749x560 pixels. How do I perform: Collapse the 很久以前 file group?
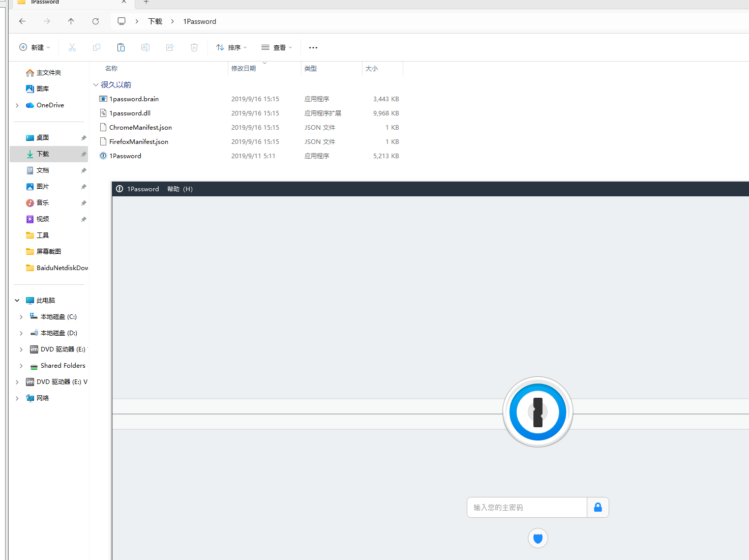(96, 85)
